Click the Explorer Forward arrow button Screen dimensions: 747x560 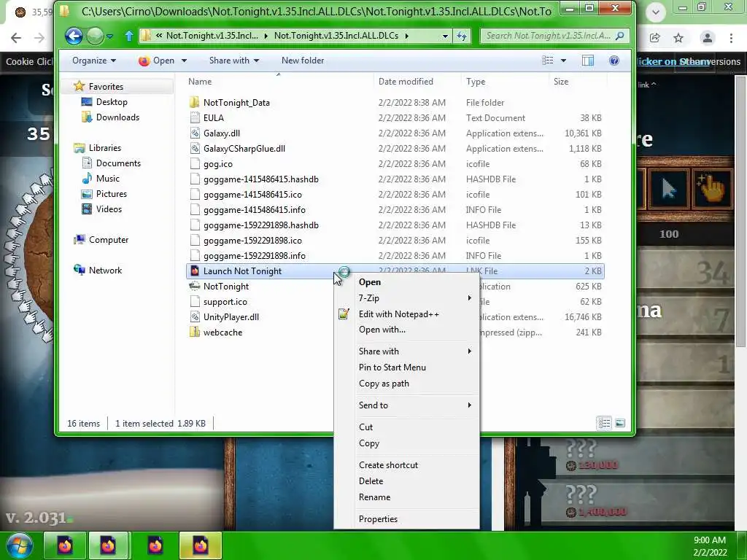[x=96, y=36]
